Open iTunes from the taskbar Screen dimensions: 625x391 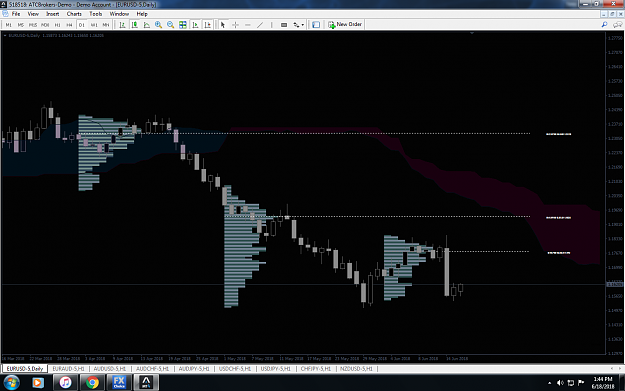[65, 383]
